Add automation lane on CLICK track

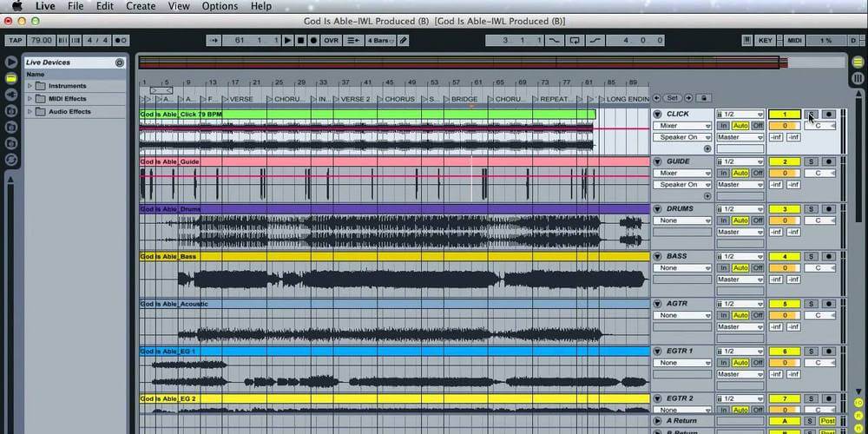click(x=707, y=149)
